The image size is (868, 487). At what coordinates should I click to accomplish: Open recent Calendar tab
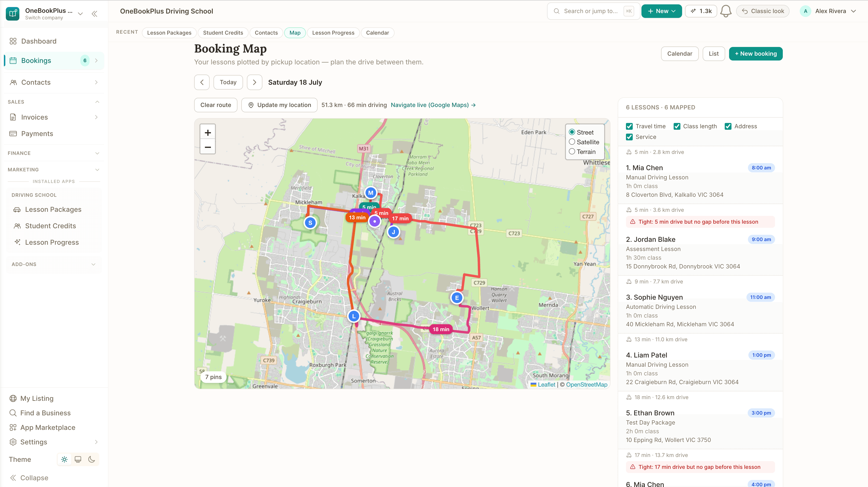point(377,33)
